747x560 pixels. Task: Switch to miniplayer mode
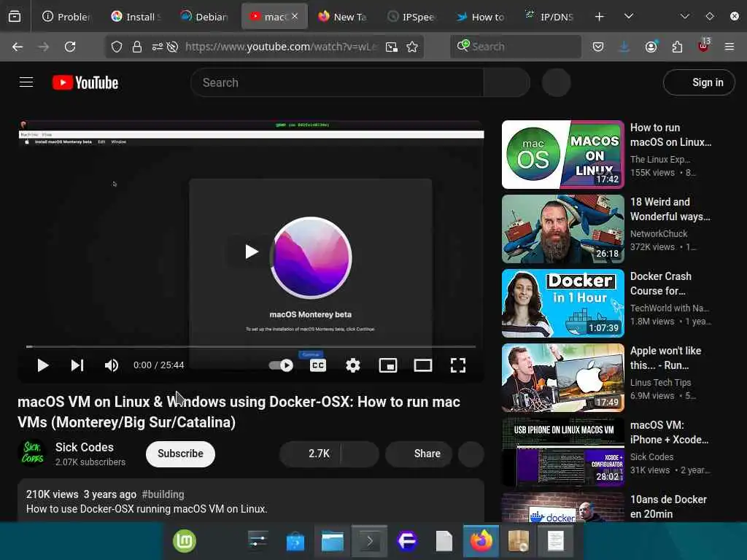click(x=388, y=365)
